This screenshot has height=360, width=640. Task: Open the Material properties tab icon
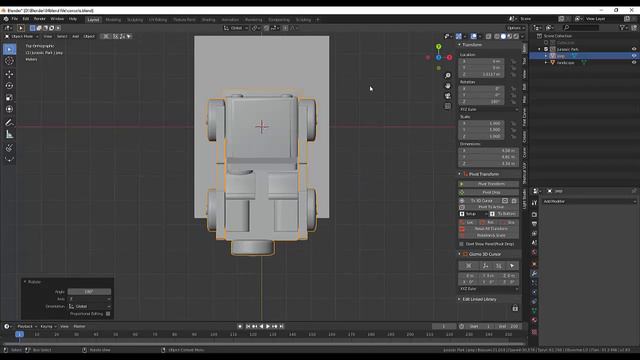tap(534, 320)
